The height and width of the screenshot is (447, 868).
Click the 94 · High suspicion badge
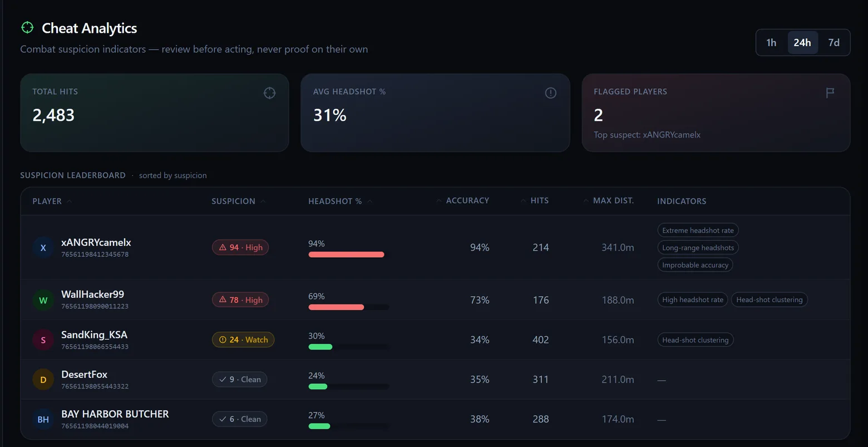240,247
